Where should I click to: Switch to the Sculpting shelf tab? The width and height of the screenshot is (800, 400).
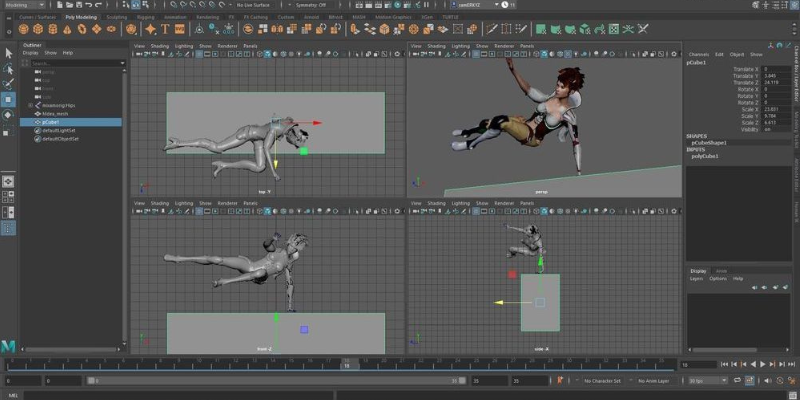[116, 17]
